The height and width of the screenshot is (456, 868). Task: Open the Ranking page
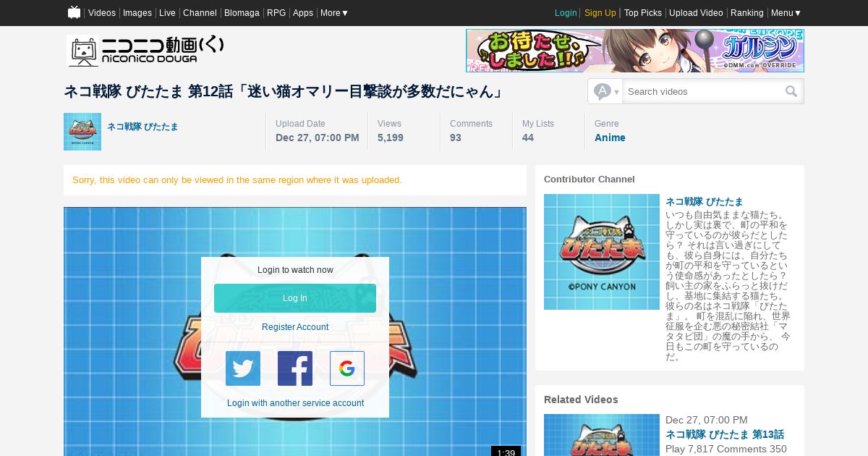[x=747, y=13]
